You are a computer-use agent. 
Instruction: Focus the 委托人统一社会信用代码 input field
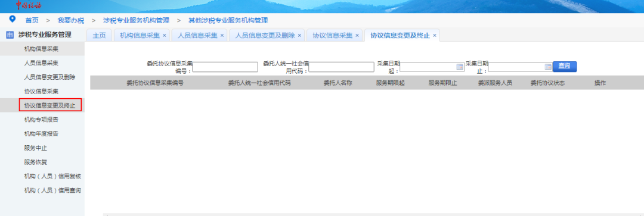pos(341,67)
